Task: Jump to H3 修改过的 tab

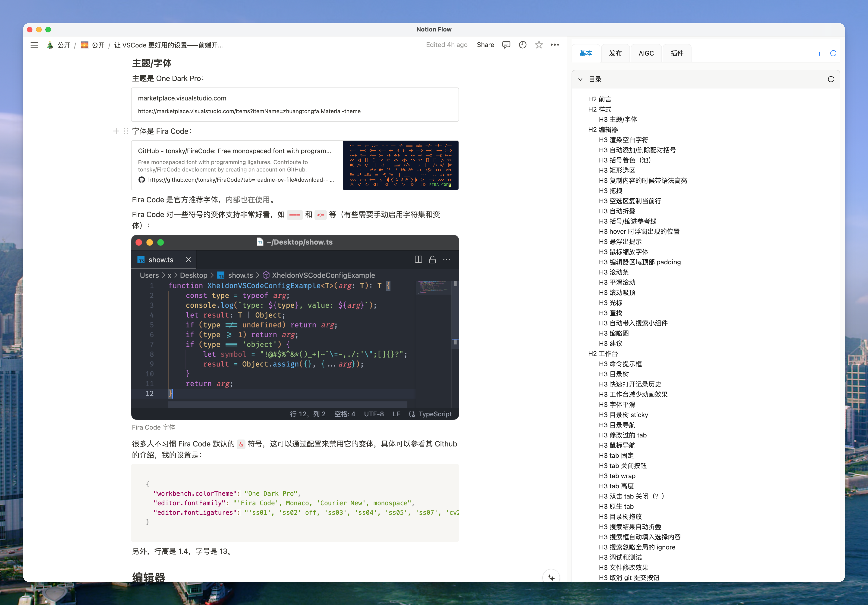Action: [623, 435]
